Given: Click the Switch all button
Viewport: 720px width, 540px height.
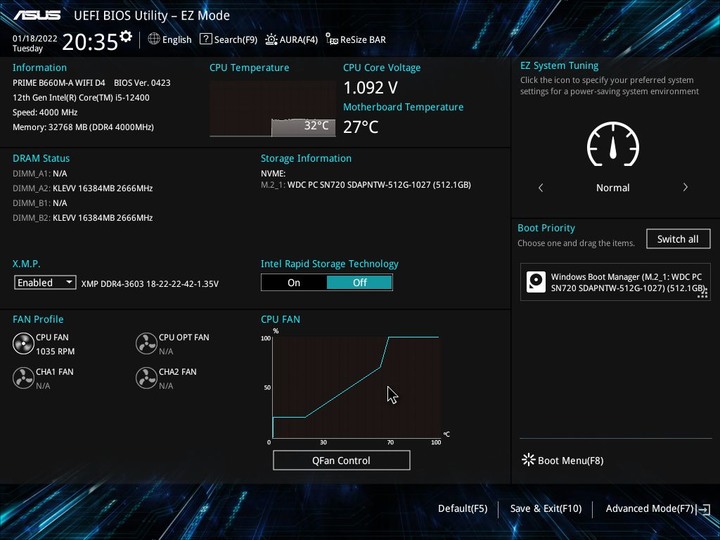Looking at the screenshot, I should coord(678,239).
